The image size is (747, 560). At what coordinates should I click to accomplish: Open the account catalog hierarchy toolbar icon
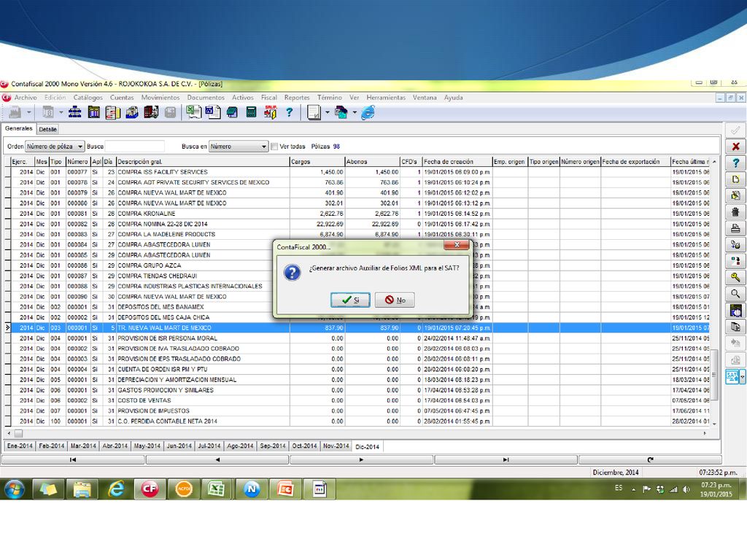tap(75, 113)
